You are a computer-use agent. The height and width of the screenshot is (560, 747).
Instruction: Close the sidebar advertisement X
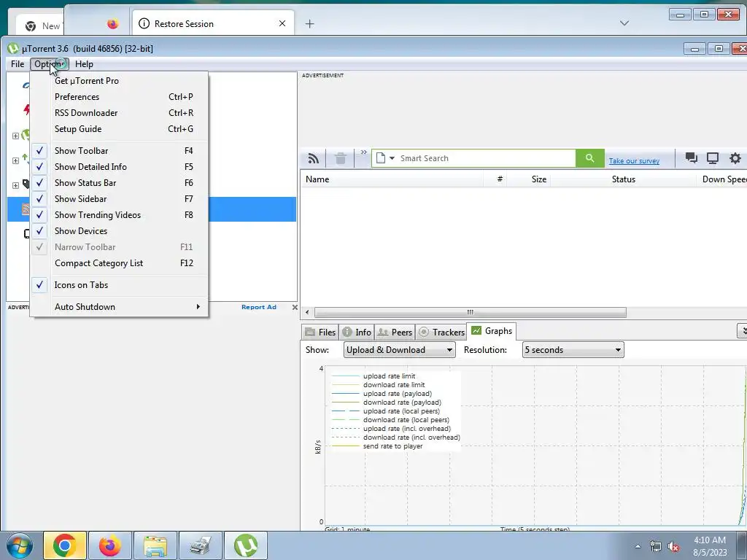coord(295,308)
